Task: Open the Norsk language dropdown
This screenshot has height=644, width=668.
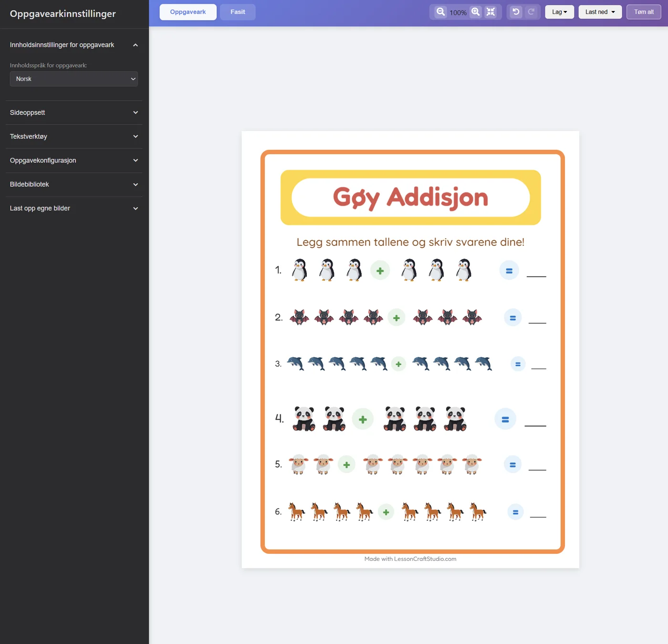Action: [74, 79]
